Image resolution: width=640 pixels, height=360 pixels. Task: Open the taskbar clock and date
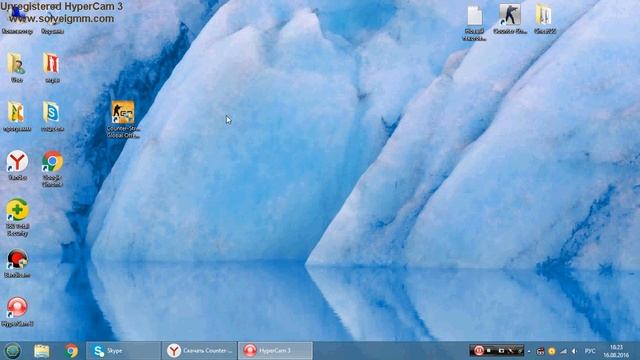[x=616, y=351]
